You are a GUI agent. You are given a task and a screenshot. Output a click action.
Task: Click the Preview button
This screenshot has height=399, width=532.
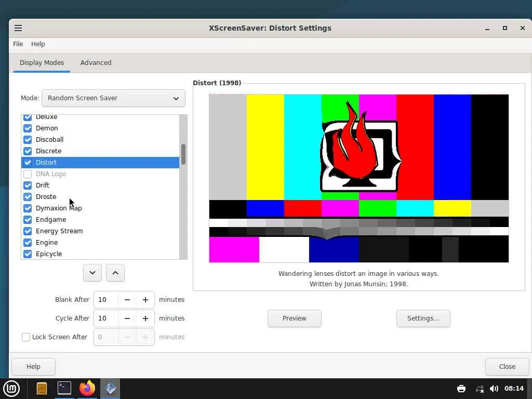(x=294, y=318)
